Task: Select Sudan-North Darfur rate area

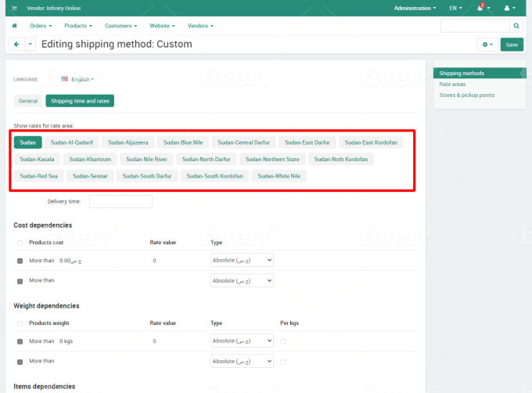Action: point(207,159)
